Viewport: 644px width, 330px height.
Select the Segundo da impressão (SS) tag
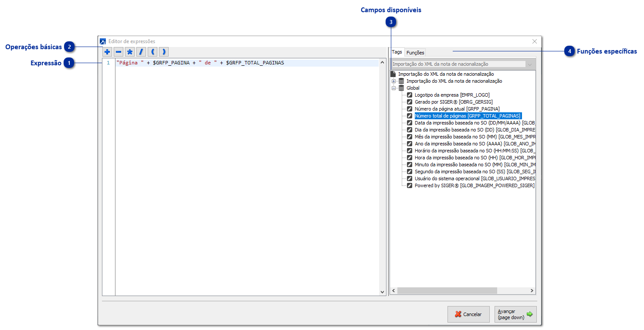tap(475, 172)
